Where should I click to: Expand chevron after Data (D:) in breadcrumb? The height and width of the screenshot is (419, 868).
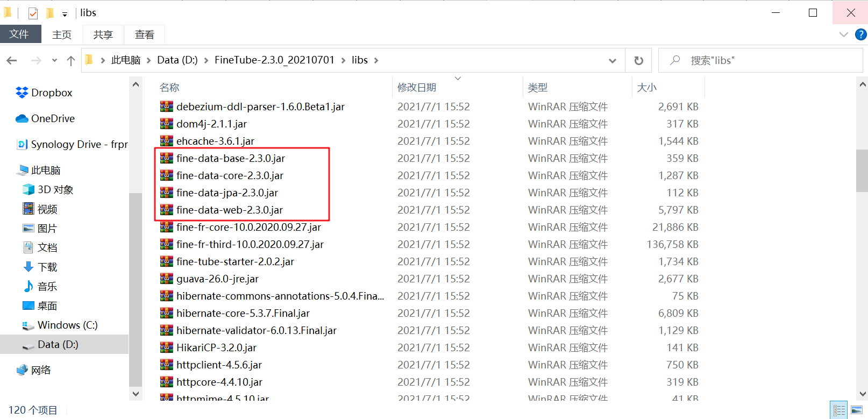click(206, 60)
